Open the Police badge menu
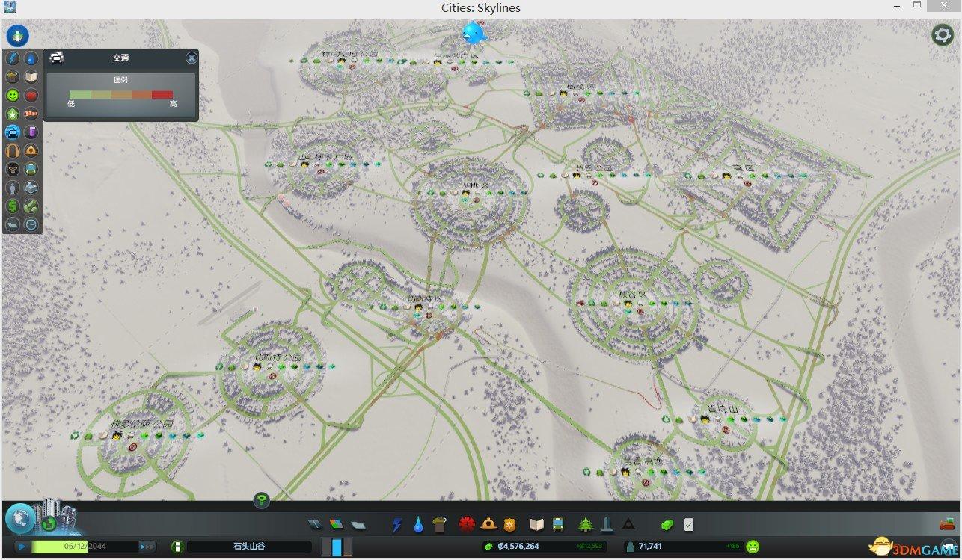 coord(509,525)
